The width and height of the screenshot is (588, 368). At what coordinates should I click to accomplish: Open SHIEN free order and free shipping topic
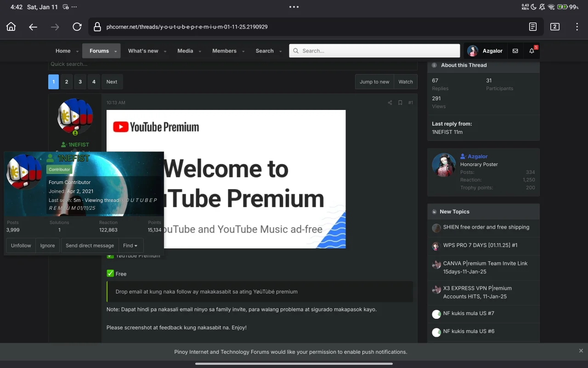(x=486, y=227)
